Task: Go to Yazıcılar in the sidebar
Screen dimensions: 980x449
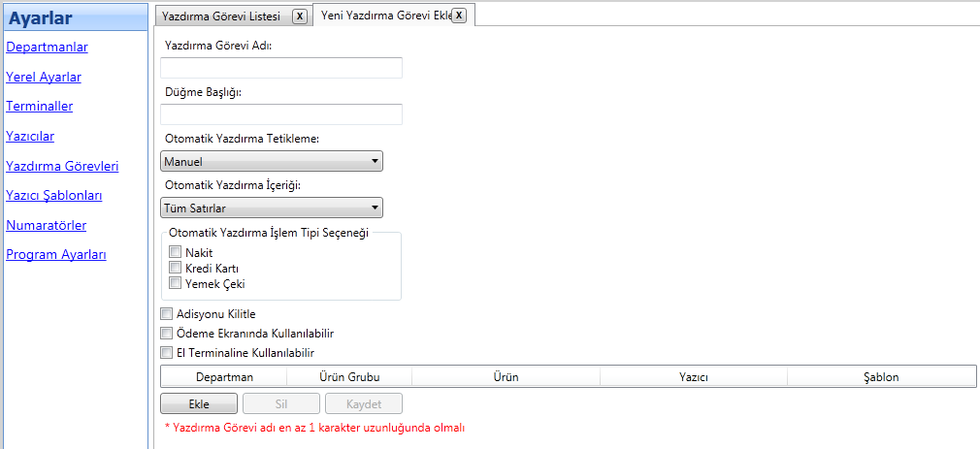Action: pyautogui.click(x=30, y=136)
